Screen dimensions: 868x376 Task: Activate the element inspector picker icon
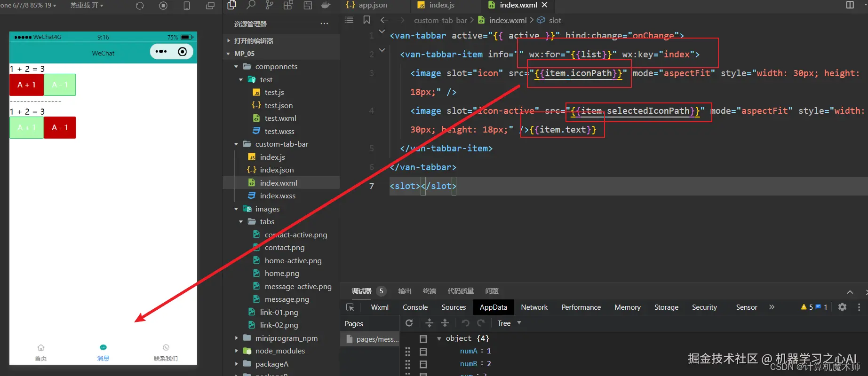coord(350,307)
